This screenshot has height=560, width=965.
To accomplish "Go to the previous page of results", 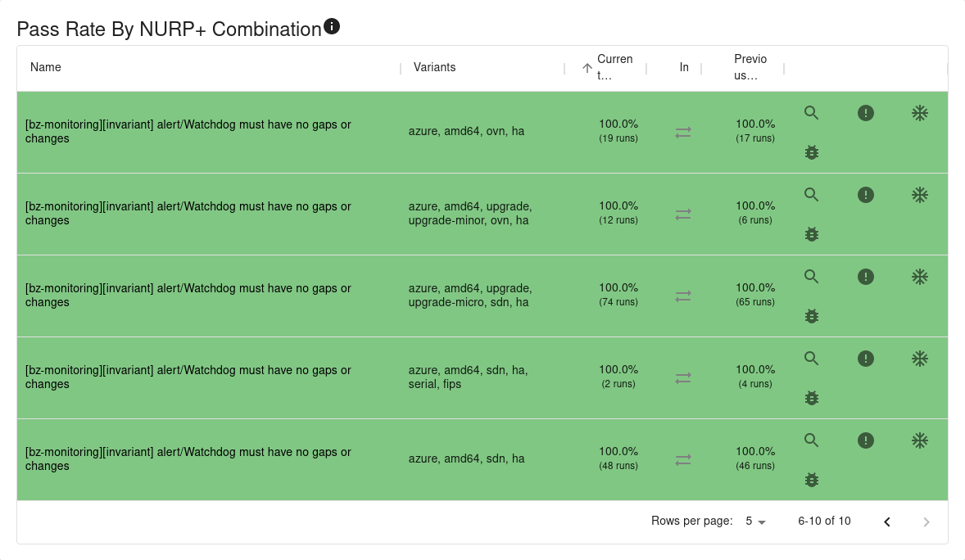I will [887, 522].
